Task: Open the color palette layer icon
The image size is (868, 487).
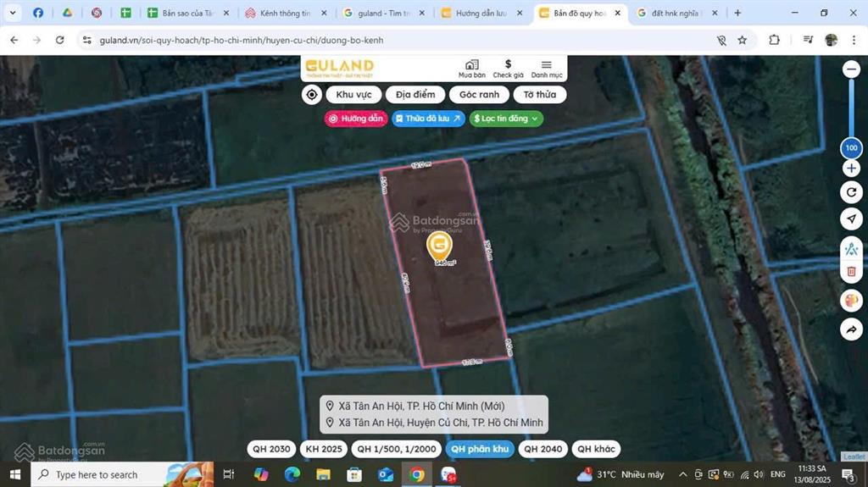Action: click(x=851, y=301)
